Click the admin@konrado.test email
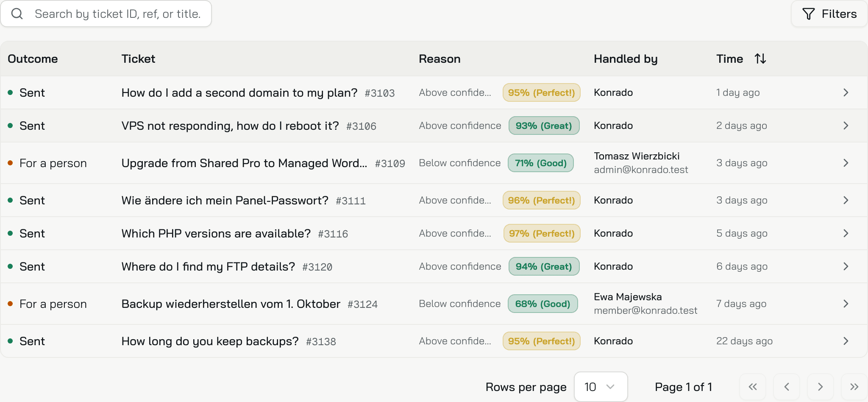This screenshot has height=402, width=868. tap(641, 170)
